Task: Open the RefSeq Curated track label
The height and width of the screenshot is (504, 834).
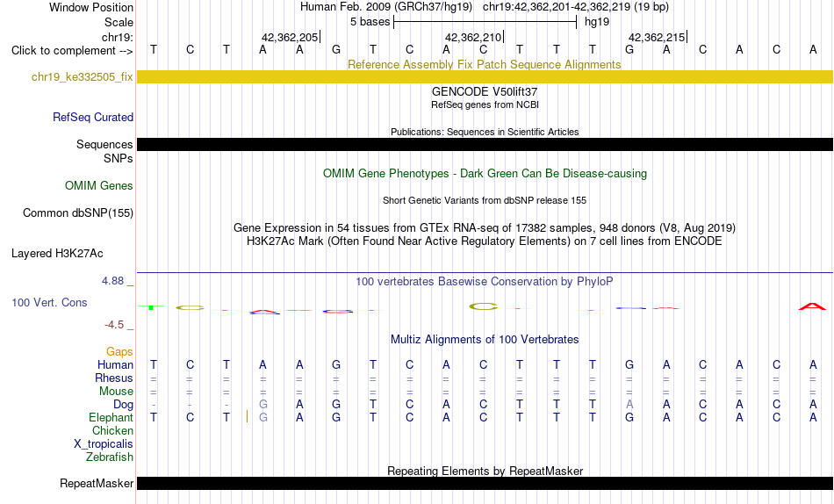Action: tap(93, 117)
